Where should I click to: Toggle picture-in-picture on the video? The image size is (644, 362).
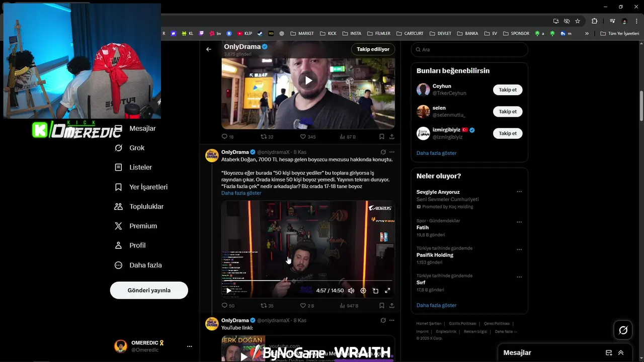click(375, 291)
